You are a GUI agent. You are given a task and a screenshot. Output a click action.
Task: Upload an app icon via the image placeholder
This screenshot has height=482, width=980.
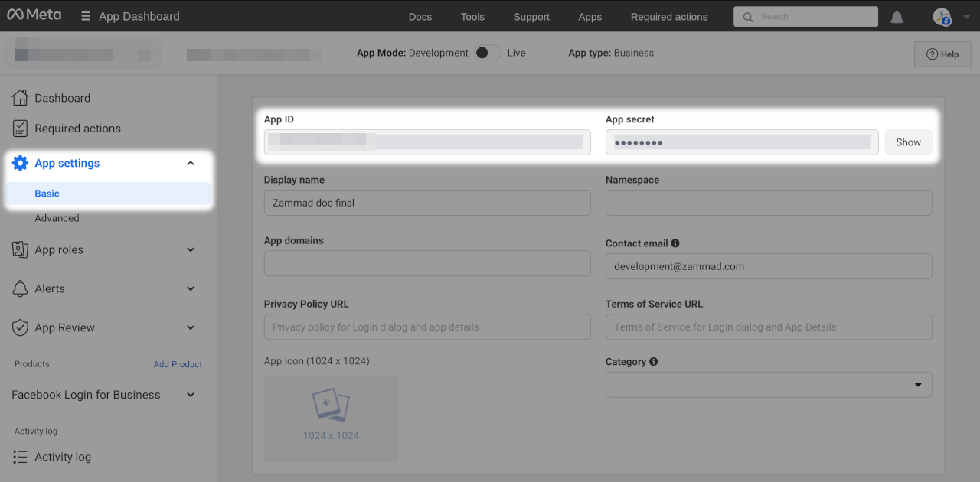331,418
